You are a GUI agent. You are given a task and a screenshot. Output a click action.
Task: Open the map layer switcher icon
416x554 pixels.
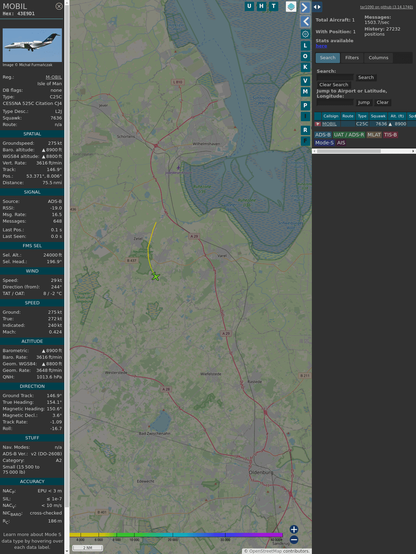(x=291, y=6)
